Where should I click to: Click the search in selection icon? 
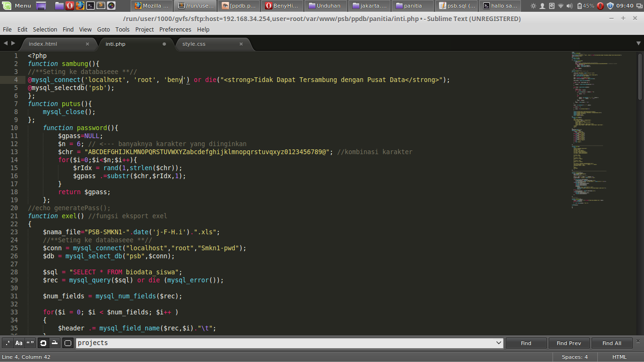[55, 343]
